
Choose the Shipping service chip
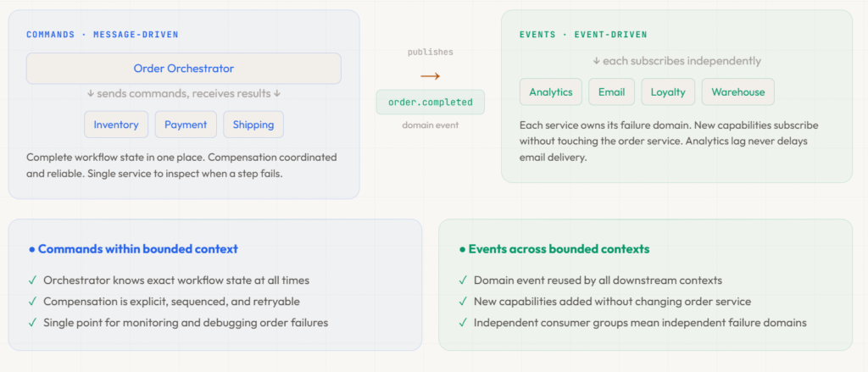click(253, 125)
